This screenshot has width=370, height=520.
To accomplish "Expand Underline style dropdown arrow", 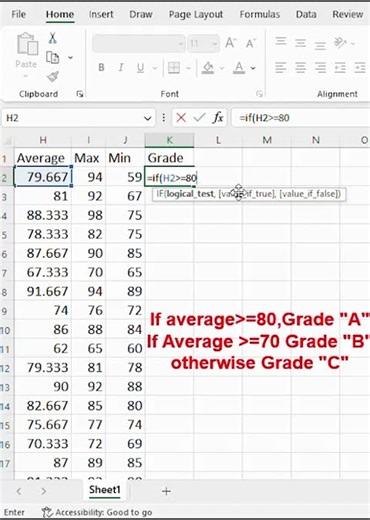I will [154, 68].
